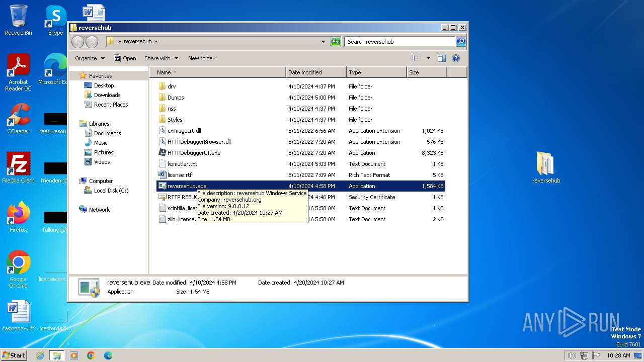Go to Downloads in Favorites
Screen dimensions: 644x362
point(107,95)
